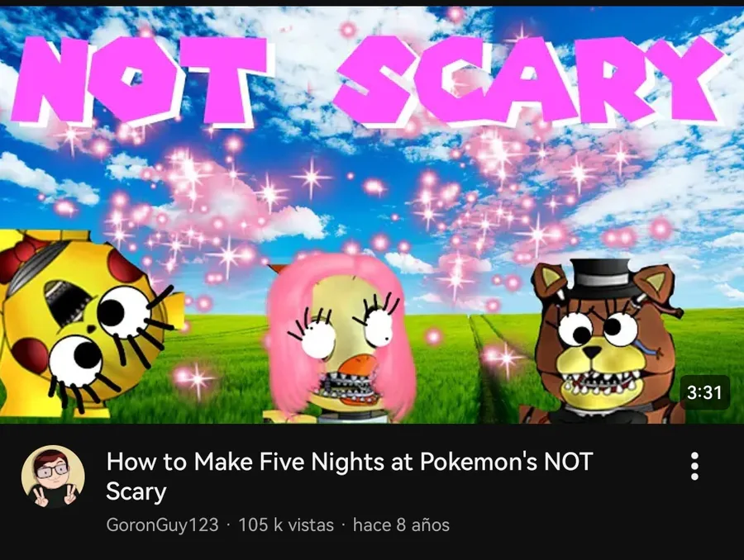Open GoronGuy123's channel avatar picture
The width and height of the screenshot is (744, 560).
coord(53,477)
